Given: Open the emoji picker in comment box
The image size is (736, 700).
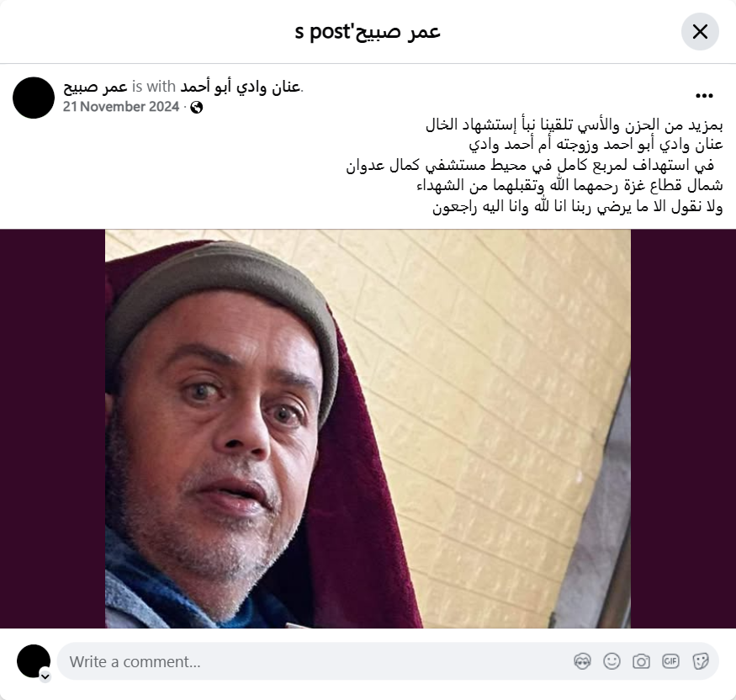Looking at the screenshot, I should (x=612, y=661).
